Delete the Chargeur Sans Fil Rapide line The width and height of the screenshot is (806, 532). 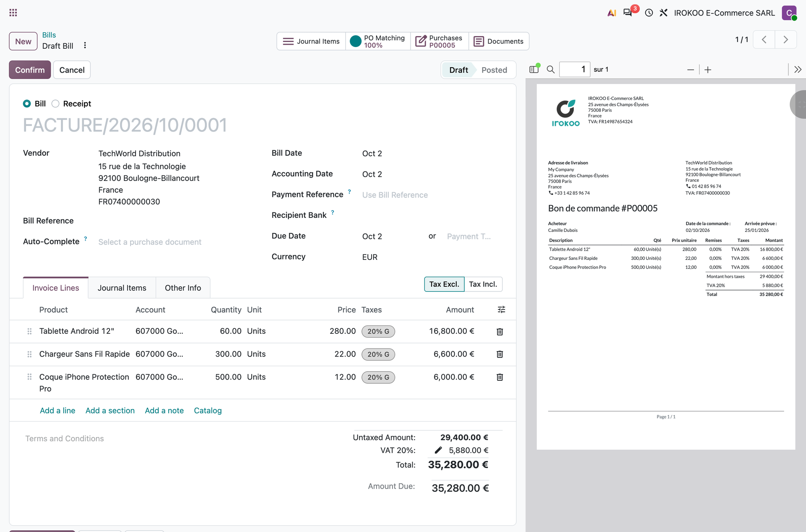click(x=500, y=354)
